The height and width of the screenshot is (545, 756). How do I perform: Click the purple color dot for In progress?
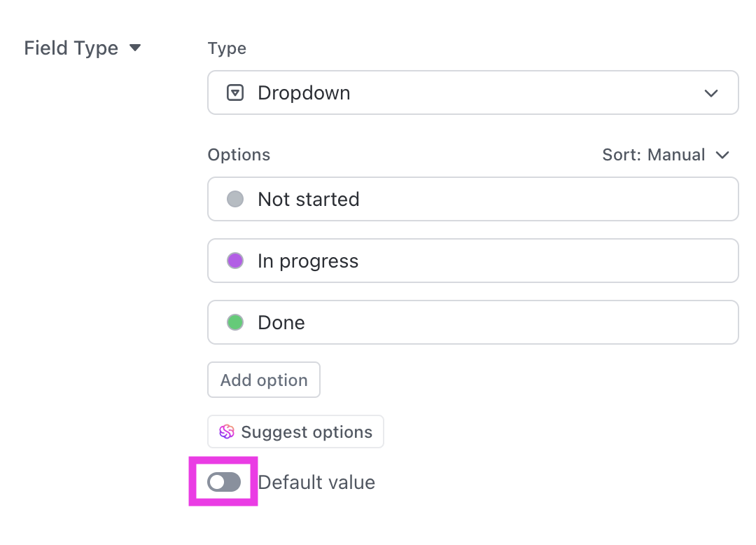coord(235,261)
